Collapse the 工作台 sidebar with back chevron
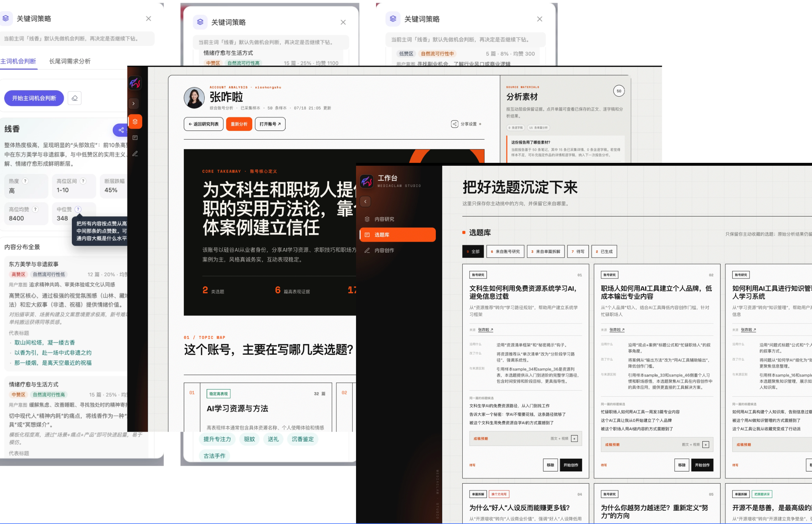 click(366, 201)
